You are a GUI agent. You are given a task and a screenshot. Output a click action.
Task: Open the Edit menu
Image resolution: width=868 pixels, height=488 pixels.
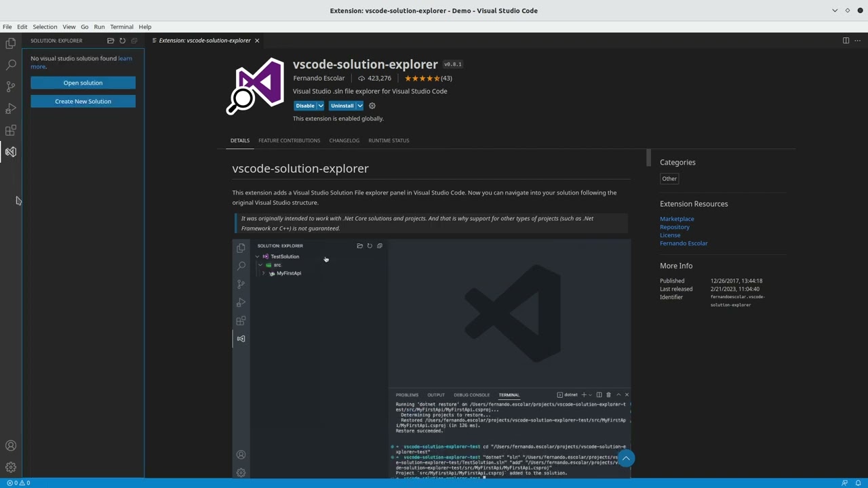point(22,26)
